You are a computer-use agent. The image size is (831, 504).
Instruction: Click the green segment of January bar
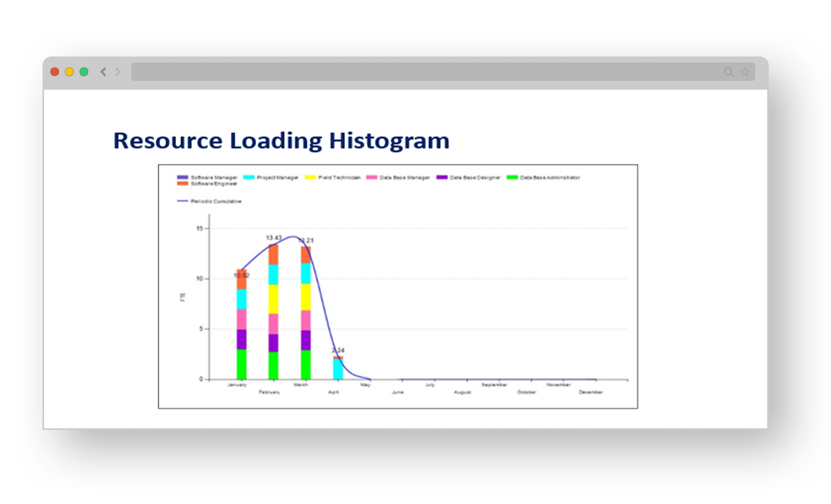pyautogui.click(x=242, y=364)
